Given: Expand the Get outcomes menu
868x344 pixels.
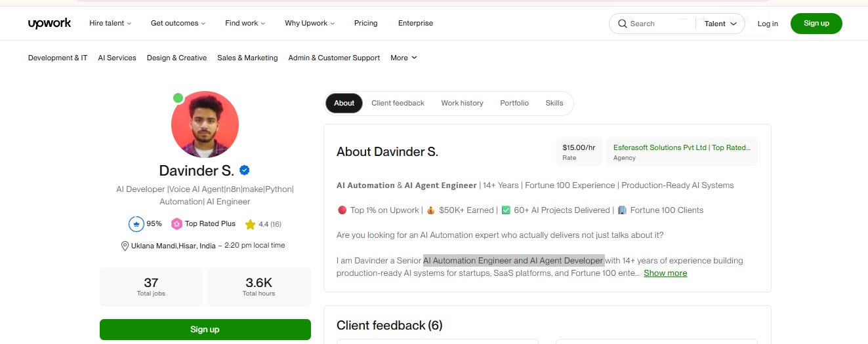Looking at the screenshot, I should pos(178,24).
